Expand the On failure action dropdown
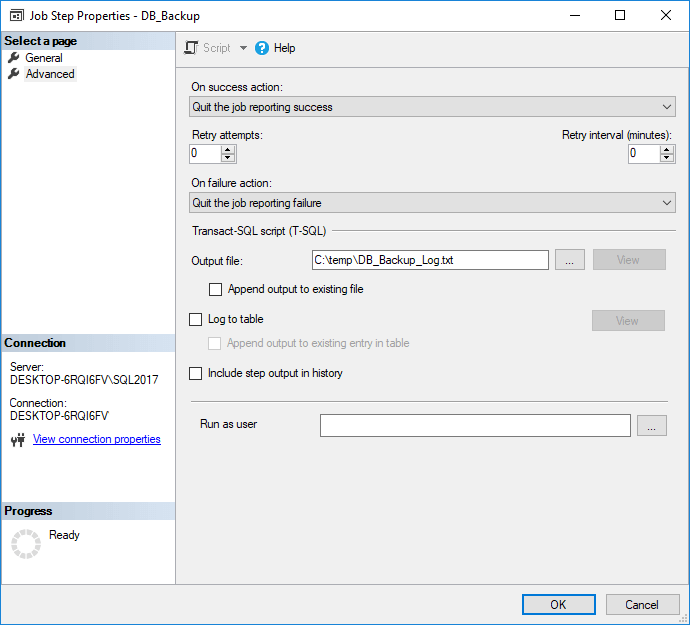690x625 pixels. pos(433,203)
